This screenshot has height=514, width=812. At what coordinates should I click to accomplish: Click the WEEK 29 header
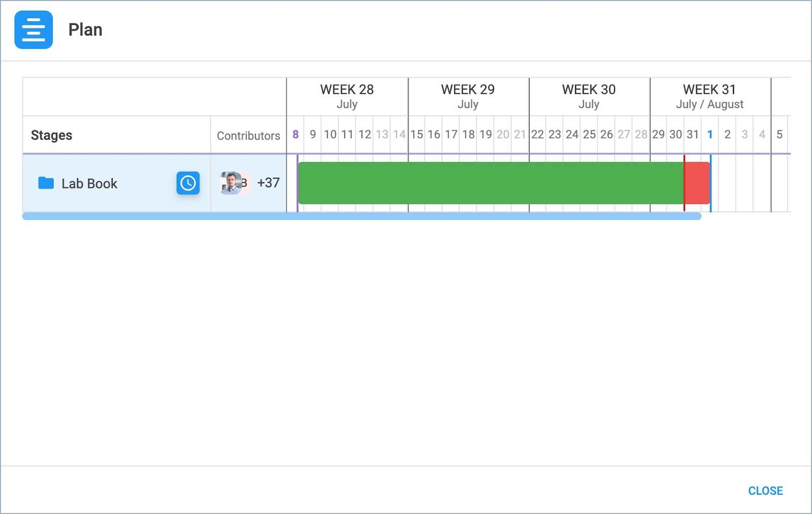pos(468,97)
